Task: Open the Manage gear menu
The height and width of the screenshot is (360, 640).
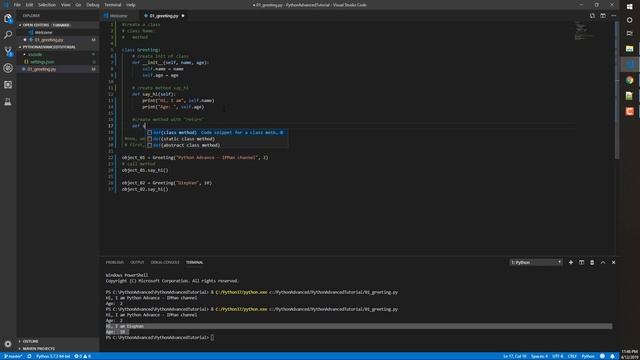Action: (8, 344)
